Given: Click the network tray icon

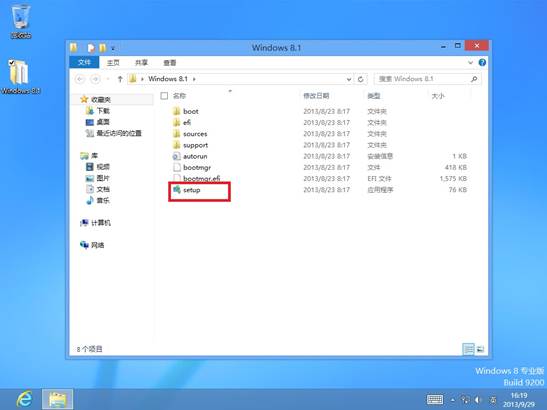Looking at the screenshot, I should (x=465, y=400).
